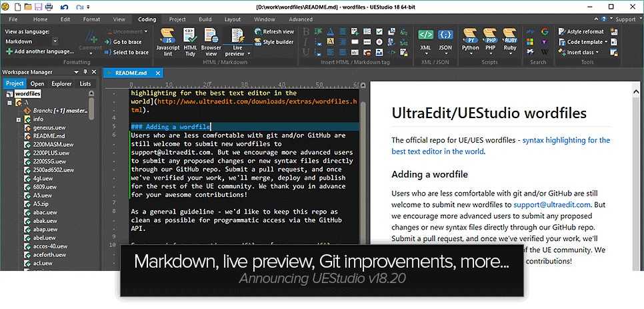Image resolution: width=644 pixels, height=309 pixels.
Task: Insert text field tag 'abl' icon
Action: coord(355,52)
